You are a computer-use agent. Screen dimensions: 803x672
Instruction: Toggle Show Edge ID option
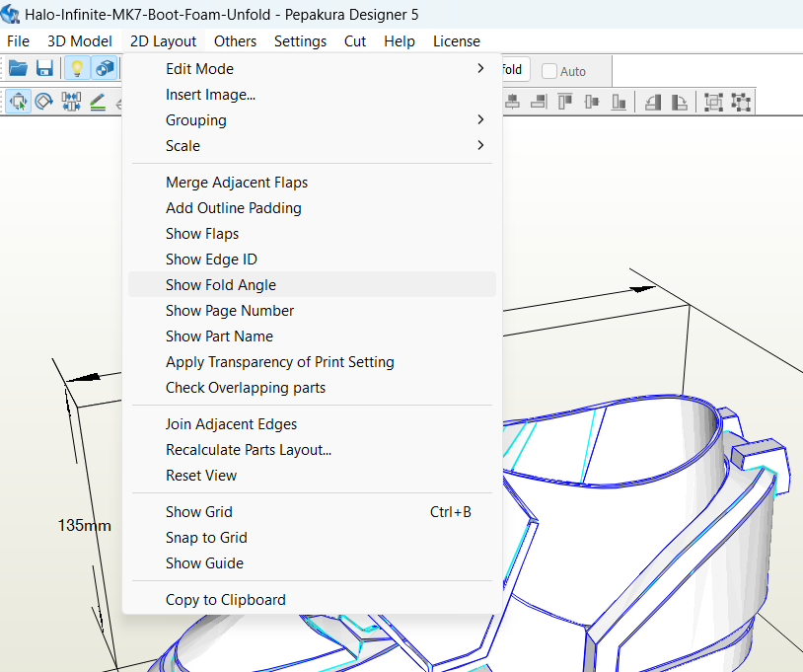(312, 260)
